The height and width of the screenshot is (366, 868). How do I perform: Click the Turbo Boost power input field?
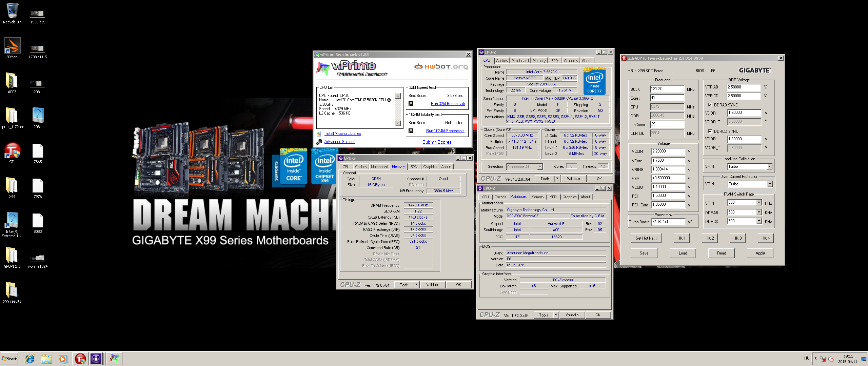tap(668, 222)
